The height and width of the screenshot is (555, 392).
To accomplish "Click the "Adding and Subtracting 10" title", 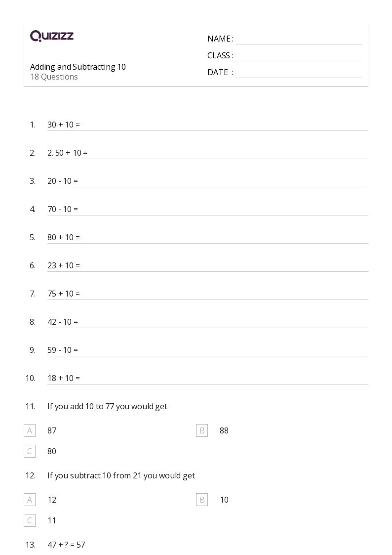I will (78, 67).
